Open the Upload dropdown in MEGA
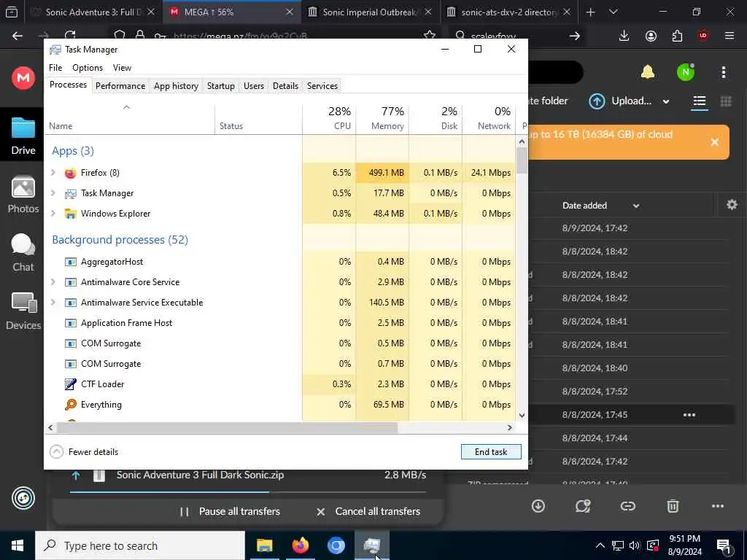Image resolution: width=747 pixels, height=560 pixels. pyautogui.click(x=630, y=101)
